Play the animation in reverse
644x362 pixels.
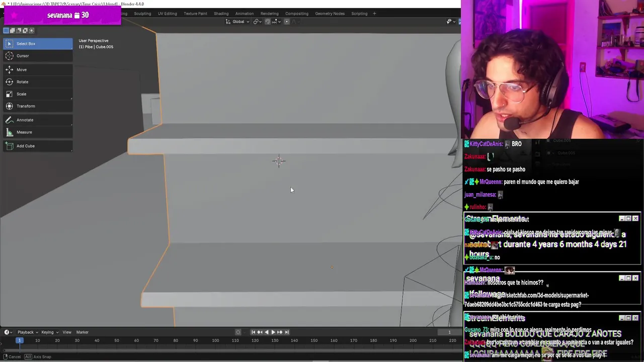click(x=266, y=332)
